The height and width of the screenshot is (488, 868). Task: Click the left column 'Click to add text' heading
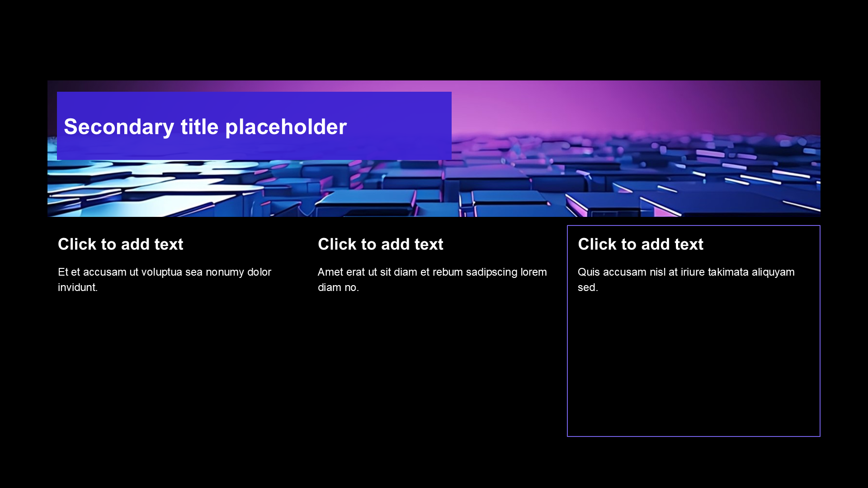point(120,244)
